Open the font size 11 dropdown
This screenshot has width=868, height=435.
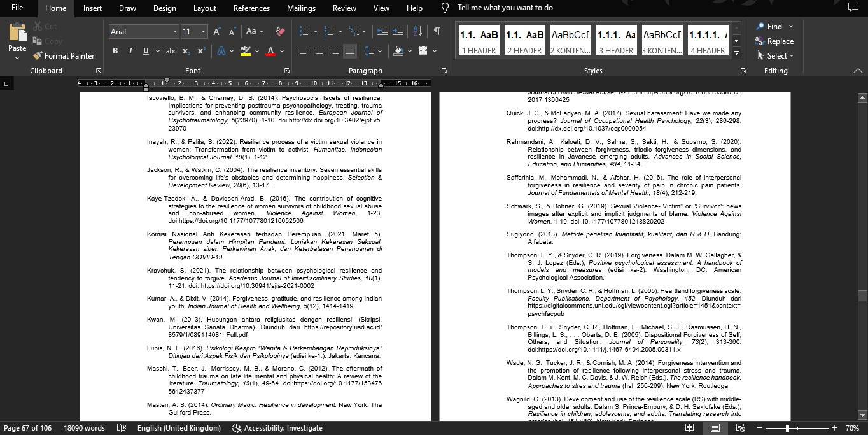(204, 32)
